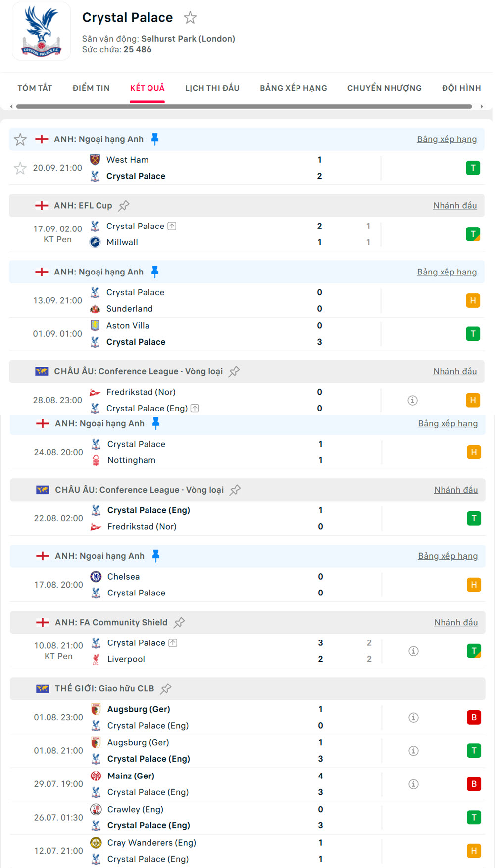495x868 pixels.
Task: Pin the FA Community Shield competition
Action: (x=180, y=622)
